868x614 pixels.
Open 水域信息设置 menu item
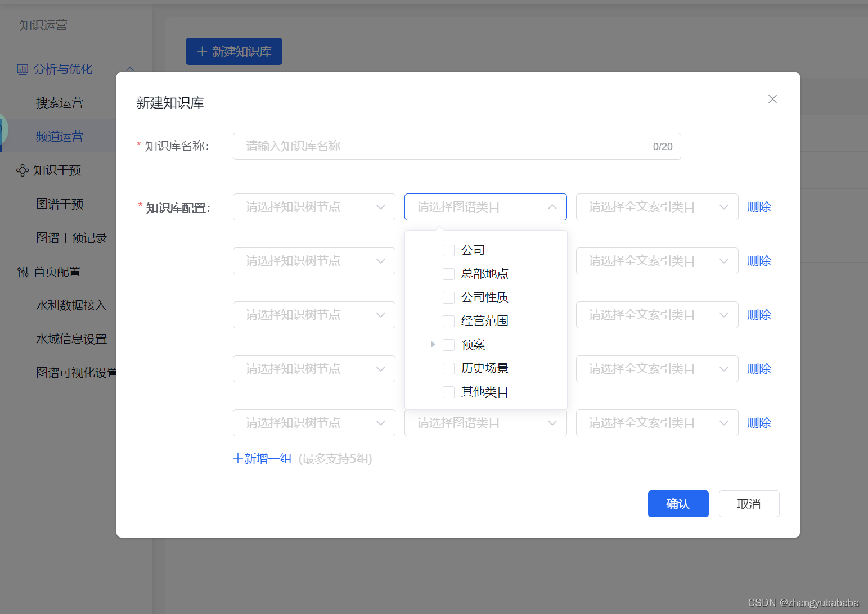(71, 339)
